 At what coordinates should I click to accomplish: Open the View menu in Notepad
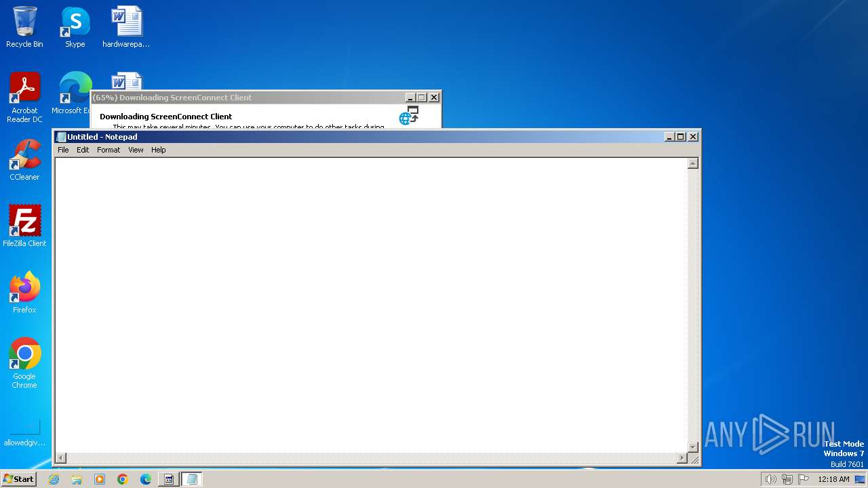pos(136,150)
